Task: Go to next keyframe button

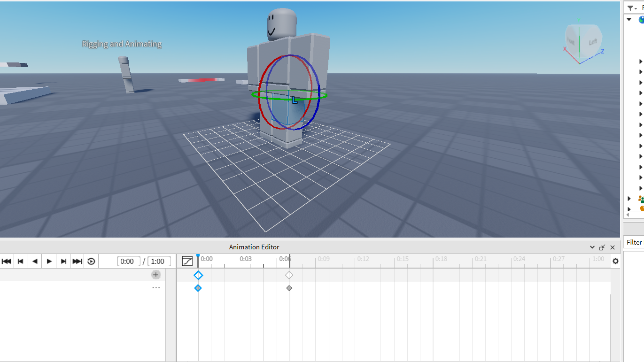Action: coord(63,262)
